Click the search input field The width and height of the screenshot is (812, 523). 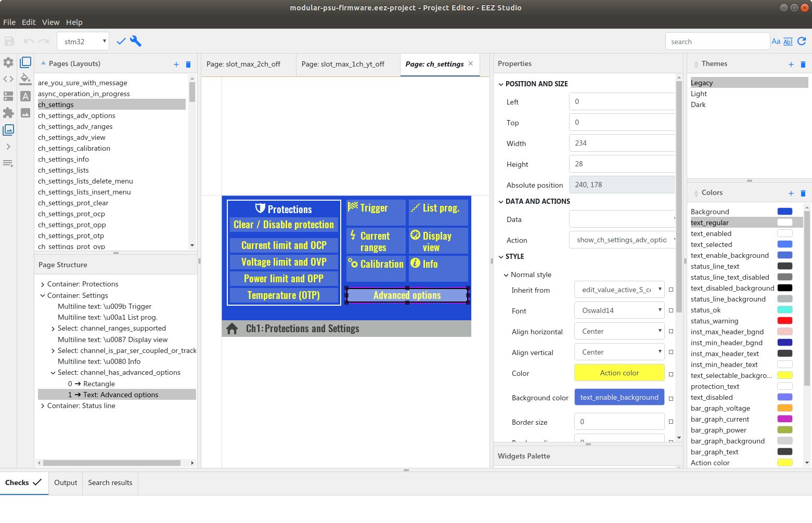[717, 42]
